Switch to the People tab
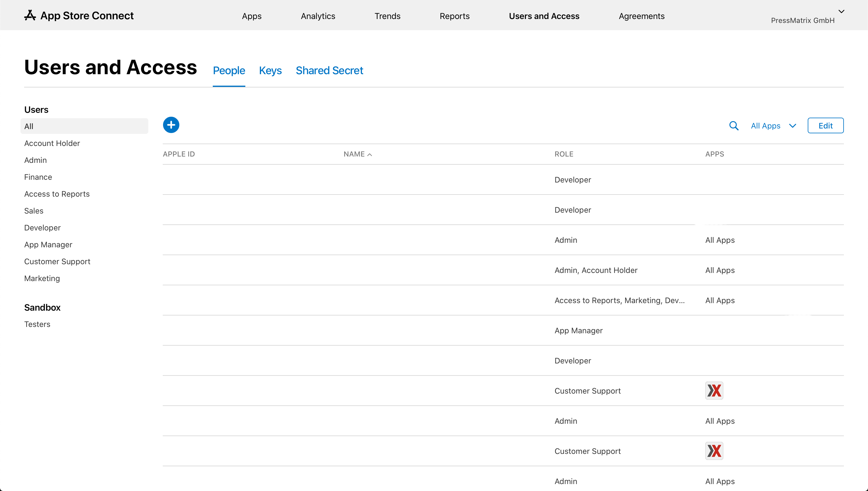Image resolution: width=868 pixels, height=491 pixels. coord(229,71)
